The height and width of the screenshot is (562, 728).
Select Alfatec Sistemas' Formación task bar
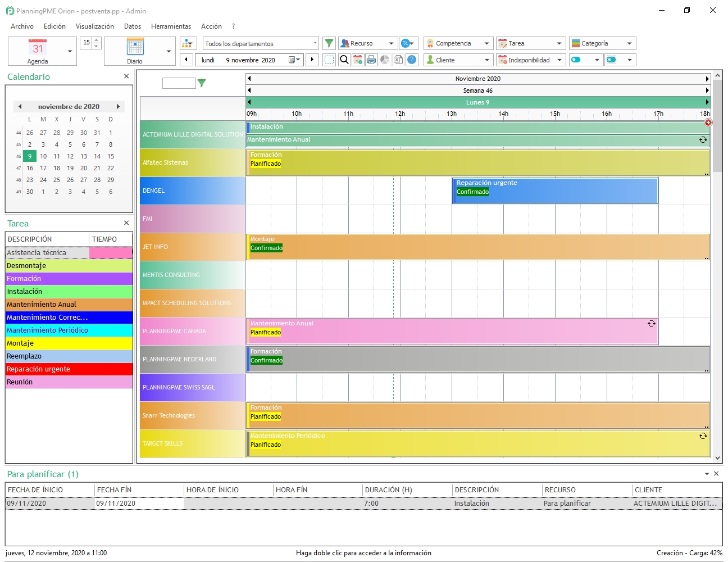pos(478,162)
